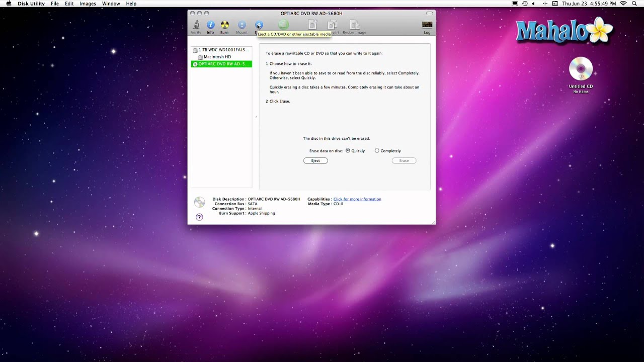Click the date and time in menu bar
The width and height of the screenshot is (644, 362).
(x=589, y=4)
